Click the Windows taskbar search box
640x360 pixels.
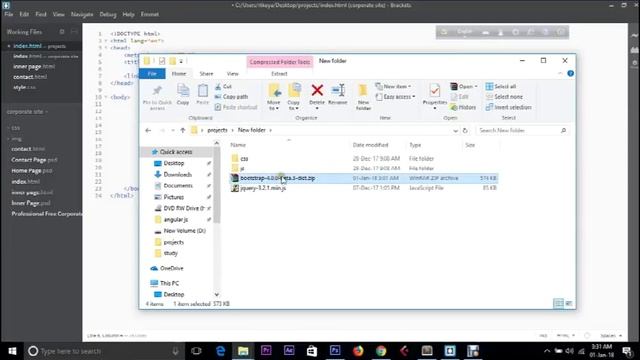[103, 351]
